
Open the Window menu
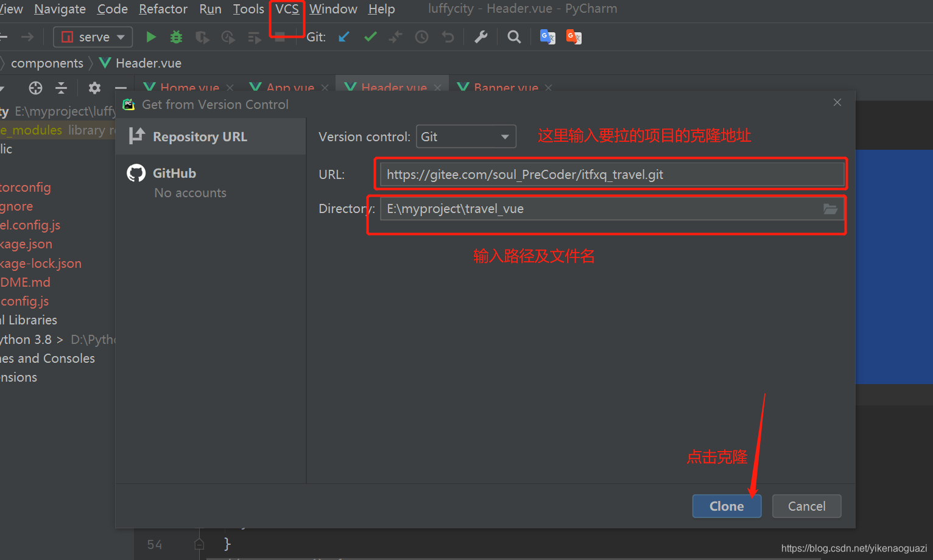[x=333, y=9]
